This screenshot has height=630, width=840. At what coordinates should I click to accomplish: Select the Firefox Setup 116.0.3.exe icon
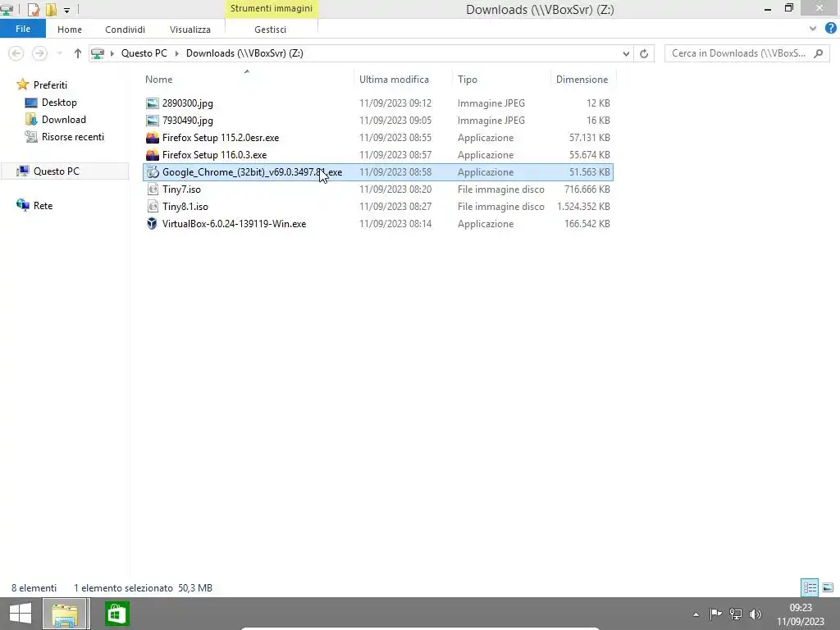pyautogui.click(x=152, y=155)
